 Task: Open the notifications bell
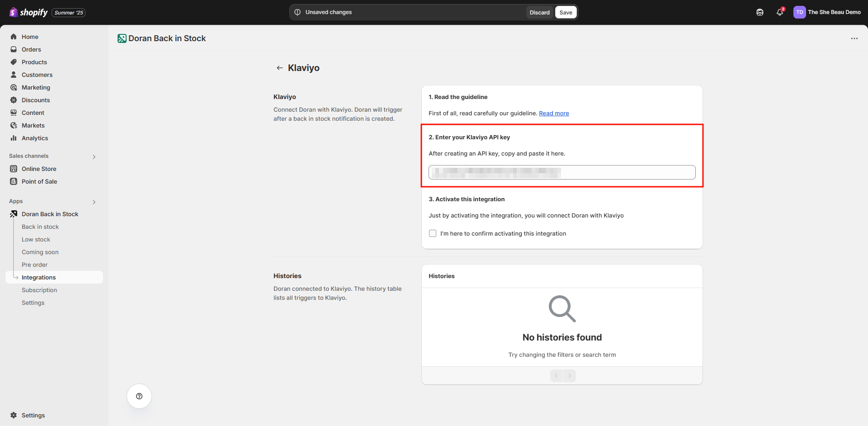[780, 12]
